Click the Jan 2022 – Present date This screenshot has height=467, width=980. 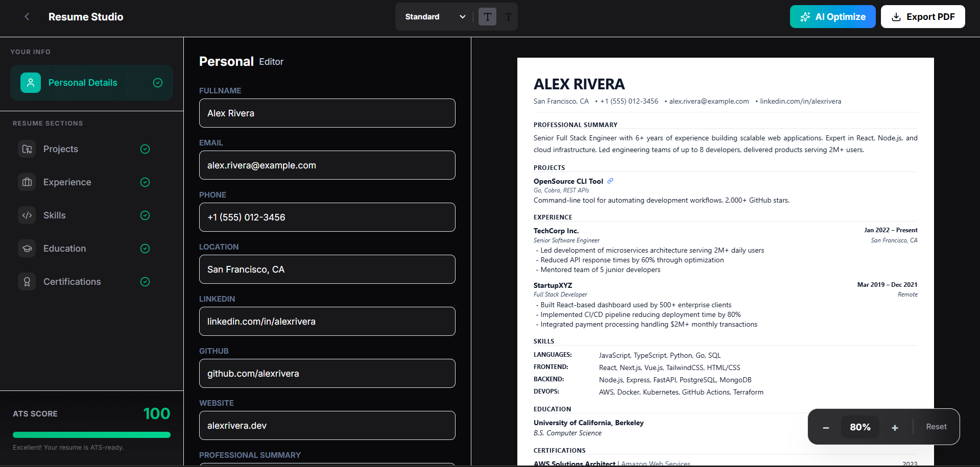click(891, 230)
